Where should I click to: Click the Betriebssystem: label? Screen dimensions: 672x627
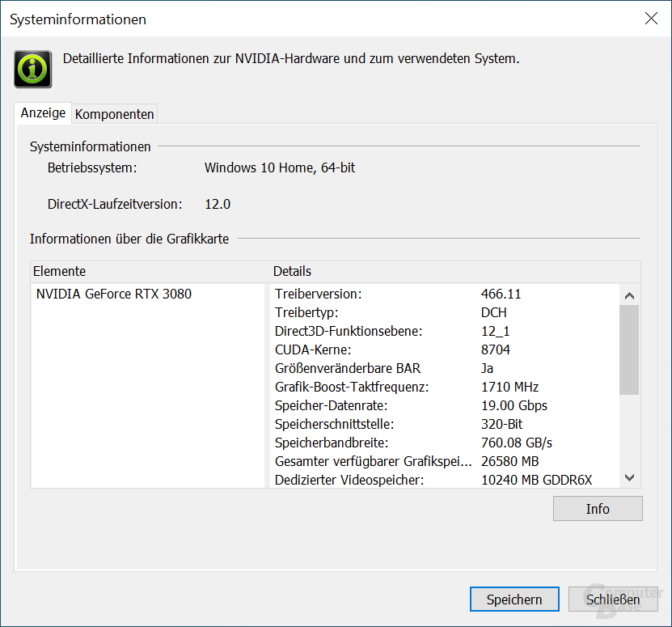[x=92, y=167]
